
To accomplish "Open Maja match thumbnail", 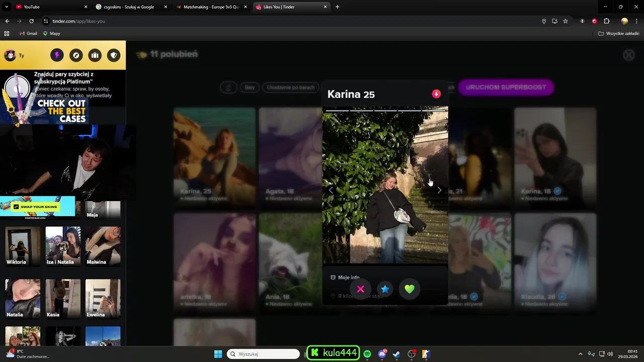I will click(103, 210).
